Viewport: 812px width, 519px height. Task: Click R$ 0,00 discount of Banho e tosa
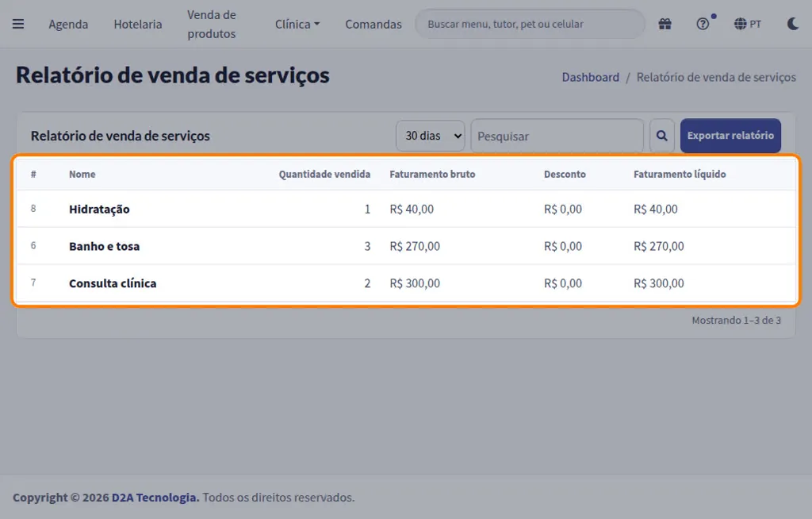tap(563, 246)
